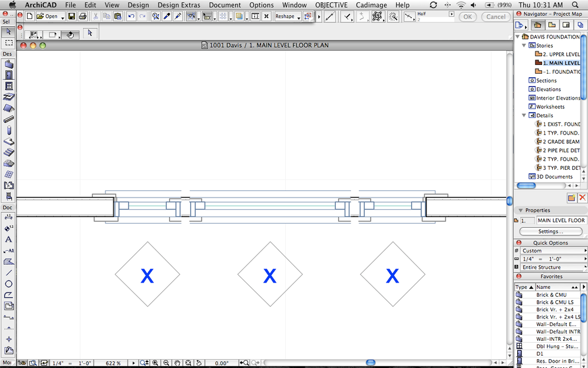Inject parameters with syringe tool

tap(178, 16)
